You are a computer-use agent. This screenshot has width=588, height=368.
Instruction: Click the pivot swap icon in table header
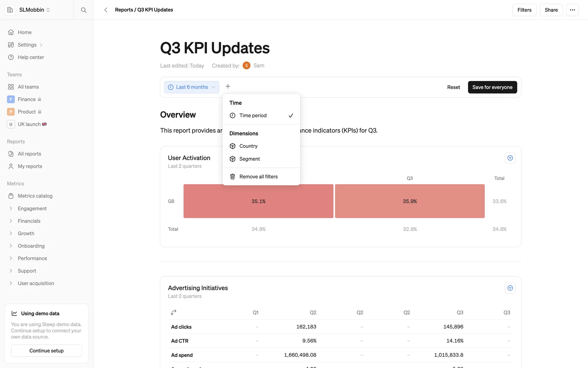point(174,312)
